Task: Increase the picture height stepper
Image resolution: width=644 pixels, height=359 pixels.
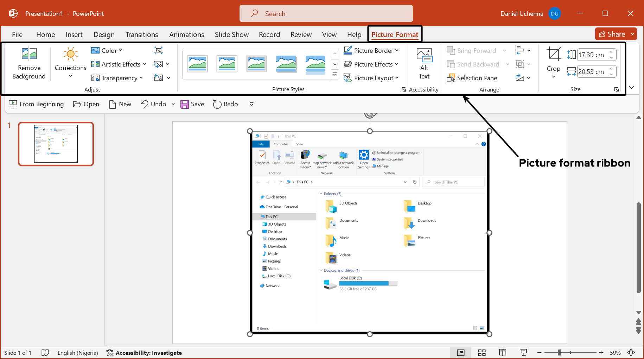Action: 612,52
